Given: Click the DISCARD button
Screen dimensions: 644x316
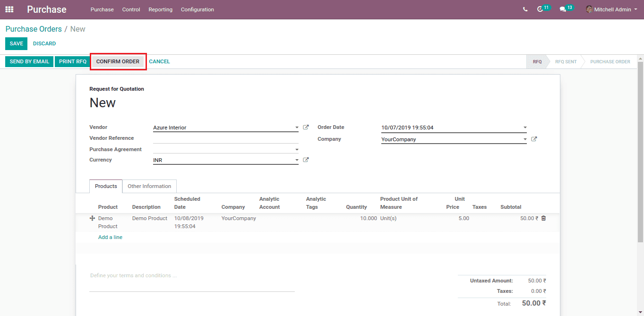Looking at the screenshot, I should pos(44,43).
